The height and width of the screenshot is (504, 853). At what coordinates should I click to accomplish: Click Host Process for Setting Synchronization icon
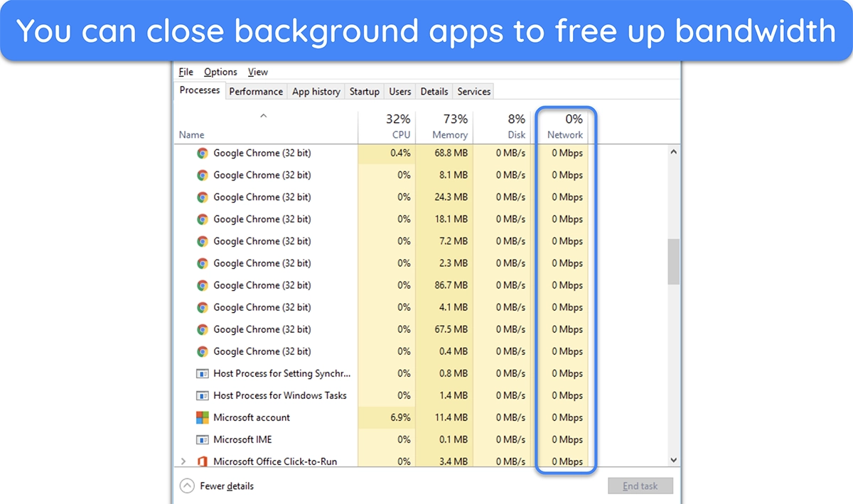click(203, 373)
